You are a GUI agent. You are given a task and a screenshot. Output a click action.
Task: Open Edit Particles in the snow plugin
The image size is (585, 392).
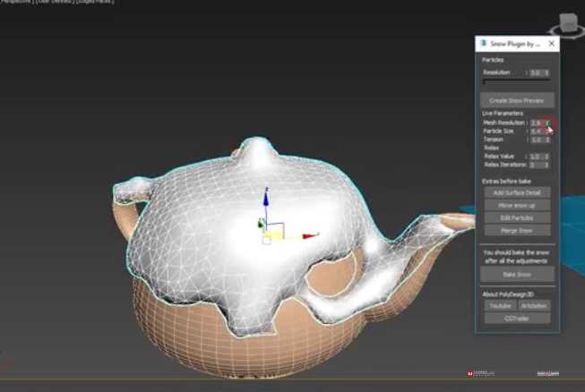(x=517, y=218)
